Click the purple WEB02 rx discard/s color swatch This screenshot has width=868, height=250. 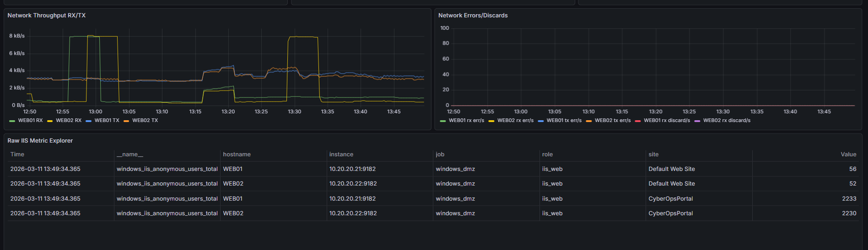tap(697, 121)
